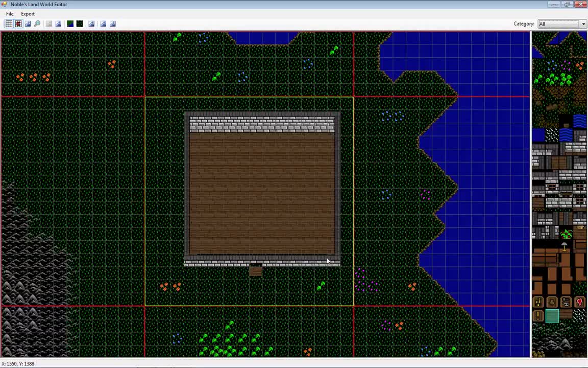Pick the red meat palette icon
The image size is (588, 368).
pyautogui.click(x=579, y=302)
